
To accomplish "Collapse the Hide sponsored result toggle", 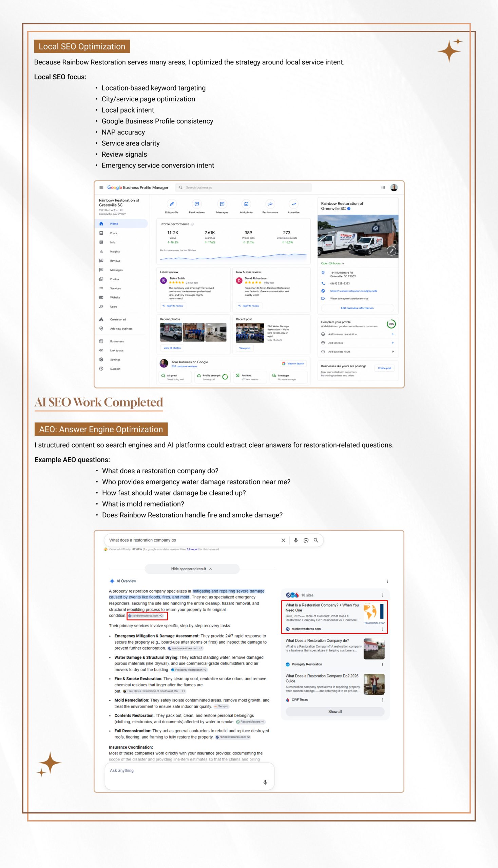I will click(x=192, y=569).
